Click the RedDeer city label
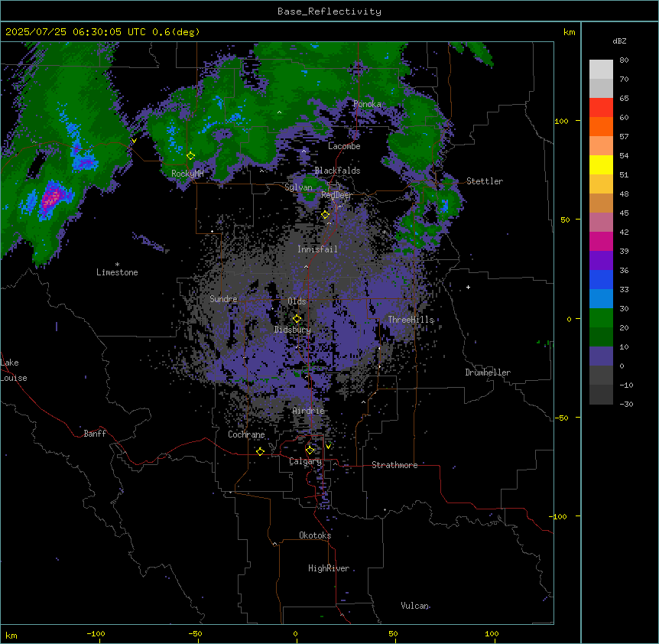Image resolution: width=659 pixels, height=644 pixels. (x=336, y=195)
